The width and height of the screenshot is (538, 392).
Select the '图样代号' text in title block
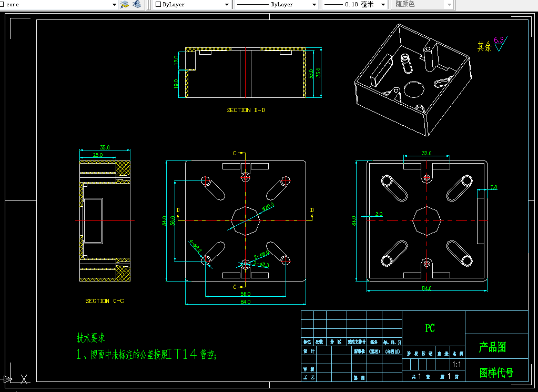click(496, 373)
